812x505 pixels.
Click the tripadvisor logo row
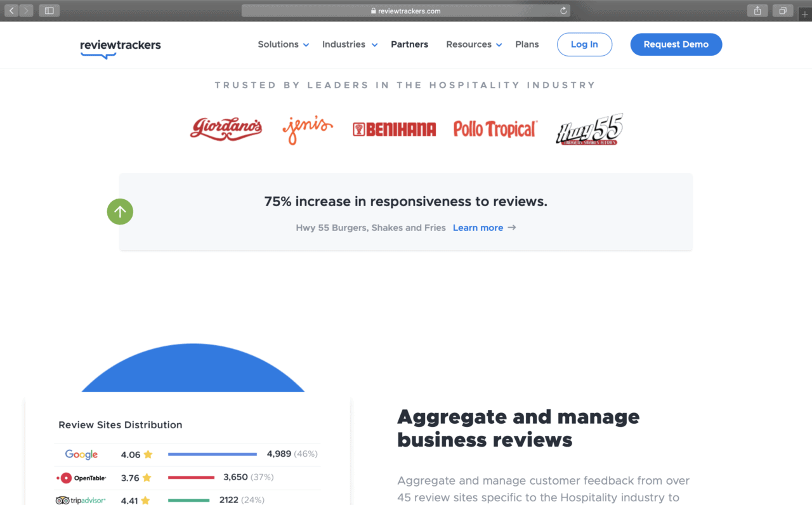click(x=81, y=501)
